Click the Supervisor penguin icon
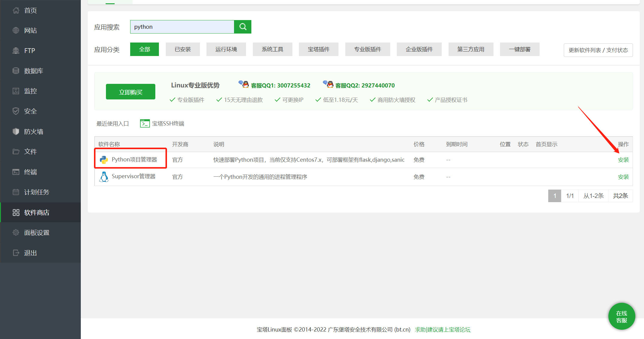644x339 pixels. pos(104,177)
